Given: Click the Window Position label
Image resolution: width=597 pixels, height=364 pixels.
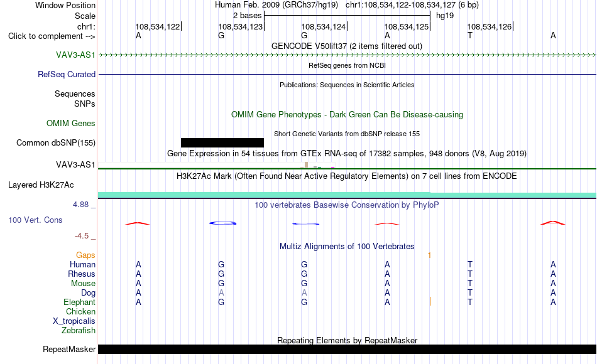Looking at the screenshot, I should pyautogui.click(x=65, y=5).
